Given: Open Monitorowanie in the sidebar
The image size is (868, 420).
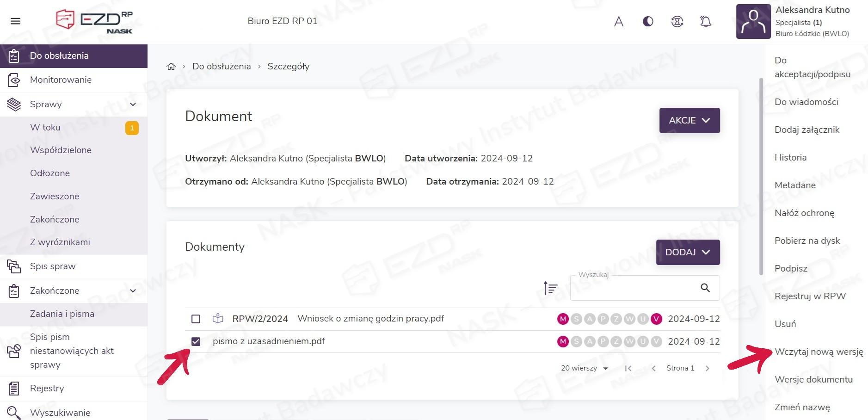Looking at the screenshot, I should (x=61, y=80).
